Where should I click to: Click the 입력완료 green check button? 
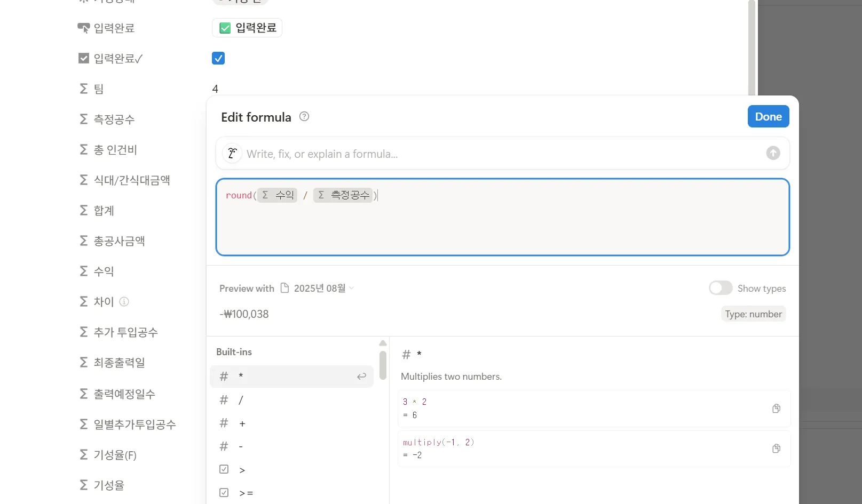(x=247, y=28)
